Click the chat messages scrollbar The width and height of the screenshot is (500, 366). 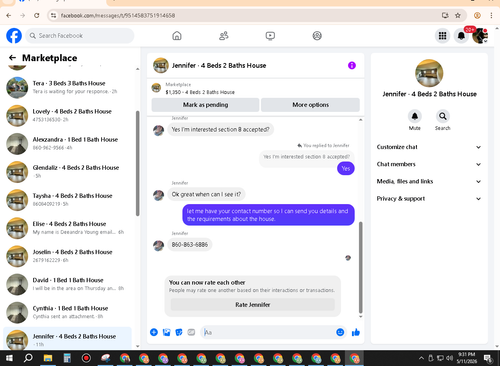[360, 267]
